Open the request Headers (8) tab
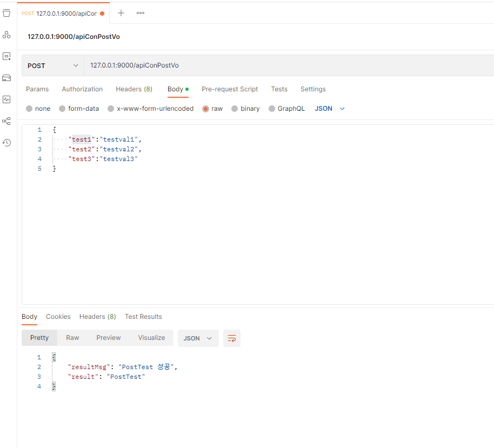The width and height of the screenshot is (494, 448). click(134, 89)
